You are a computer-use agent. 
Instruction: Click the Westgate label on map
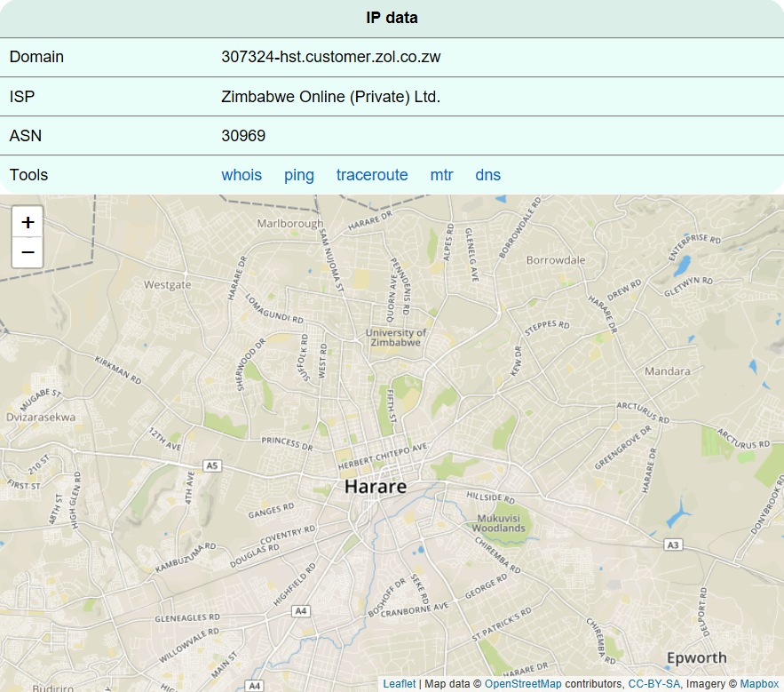coord(167,284)
